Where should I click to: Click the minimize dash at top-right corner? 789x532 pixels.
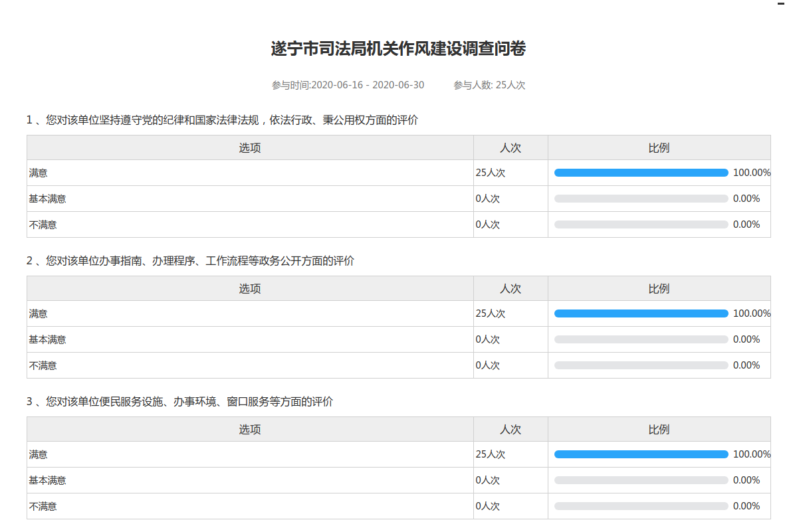click(x=782, y=3)
